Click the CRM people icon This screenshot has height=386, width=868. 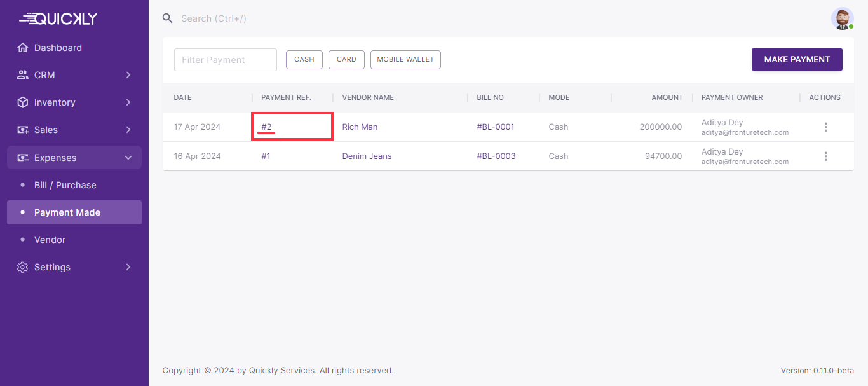pyautogui.click(x=23, y=75)
